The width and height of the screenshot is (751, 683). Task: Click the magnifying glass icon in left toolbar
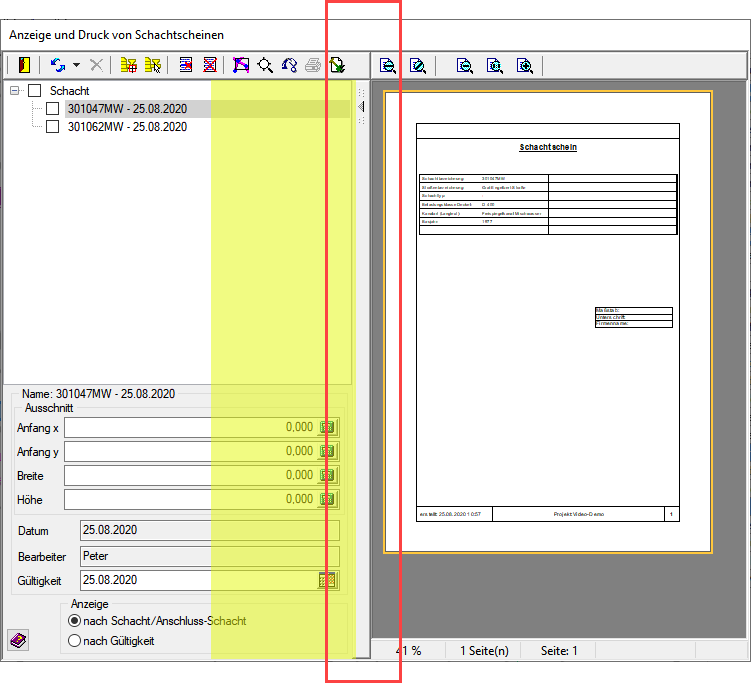coord(265,66)
